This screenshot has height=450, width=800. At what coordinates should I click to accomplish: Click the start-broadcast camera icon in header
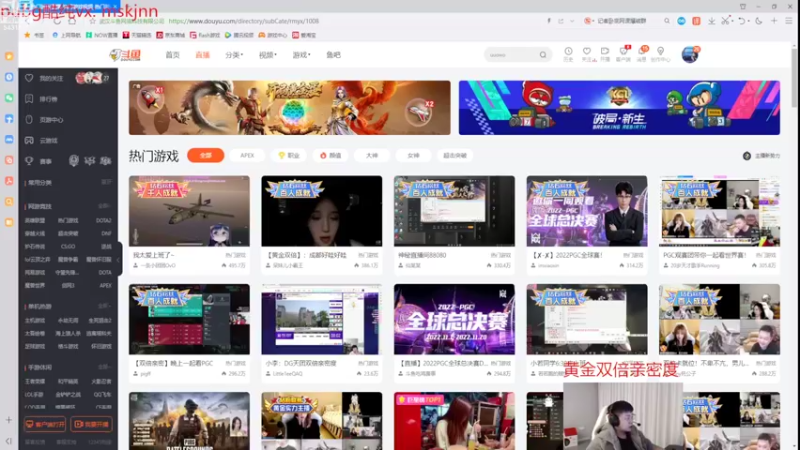[605, 52]
